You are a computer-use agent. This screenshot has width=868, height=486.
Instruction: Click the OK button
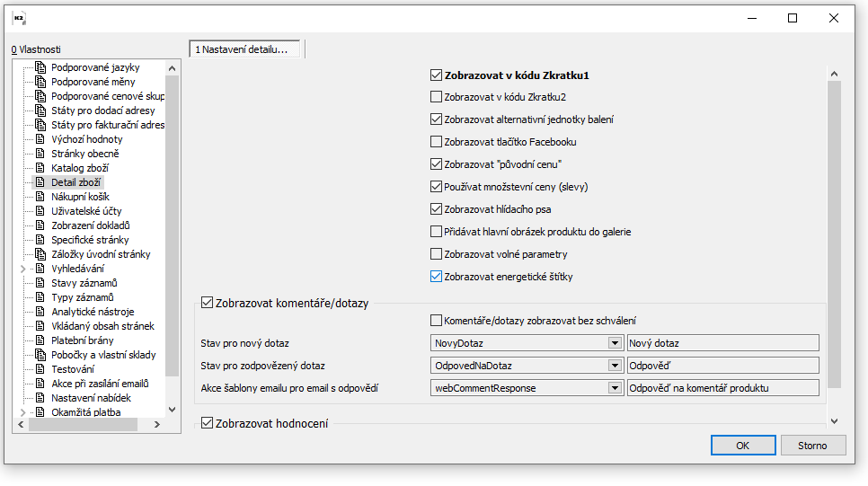pos(743,446)
